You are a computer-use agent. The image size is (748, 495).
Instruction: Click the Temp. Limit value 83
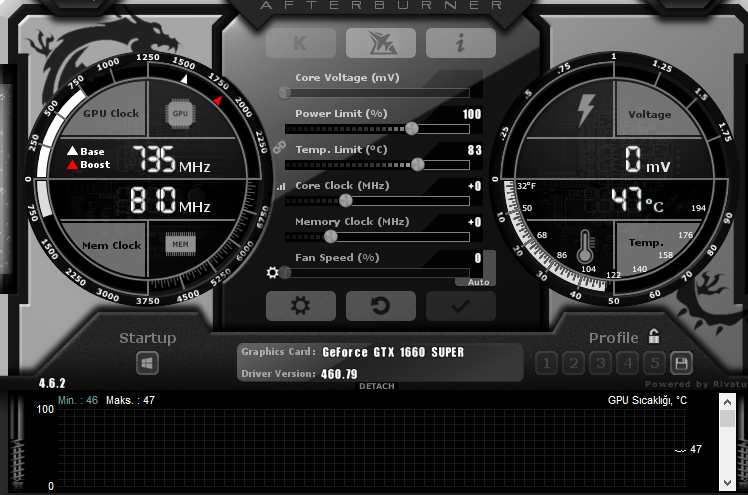pos(474,150)
